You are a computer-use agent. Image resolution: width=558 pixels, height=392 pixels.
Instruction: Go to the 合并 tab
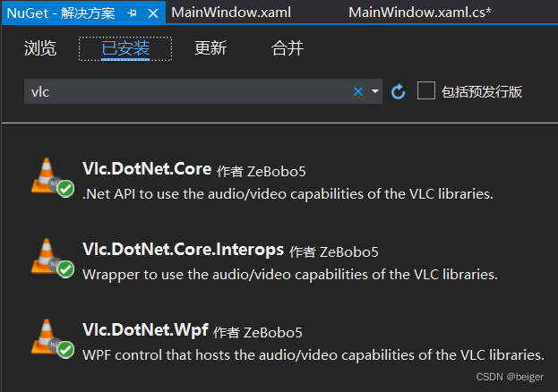[x=288, y=48]
